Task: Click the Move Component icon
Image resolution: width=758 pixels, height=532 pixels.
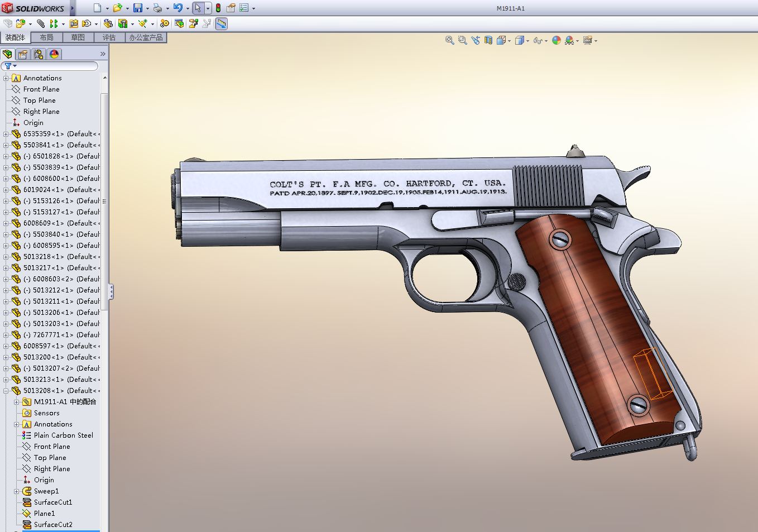Action: (x=87, y=23)
